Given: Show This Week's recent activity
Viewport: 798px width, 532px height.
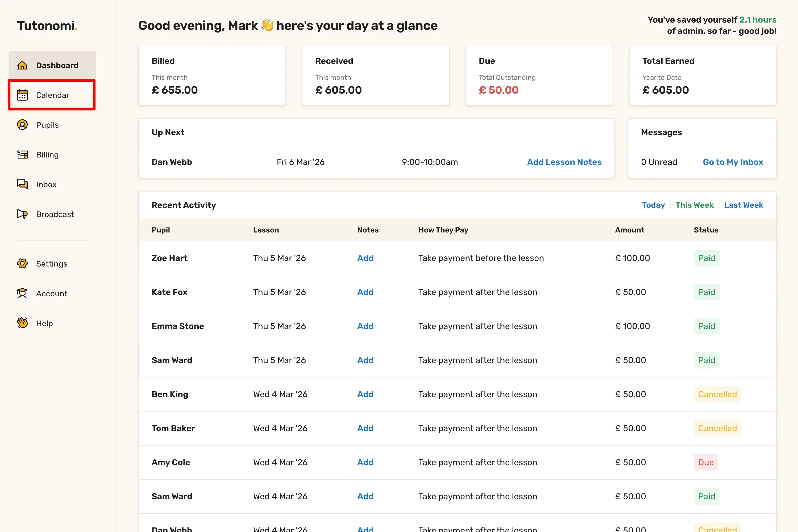Looking at the screenshot, I should click(694, 205).
